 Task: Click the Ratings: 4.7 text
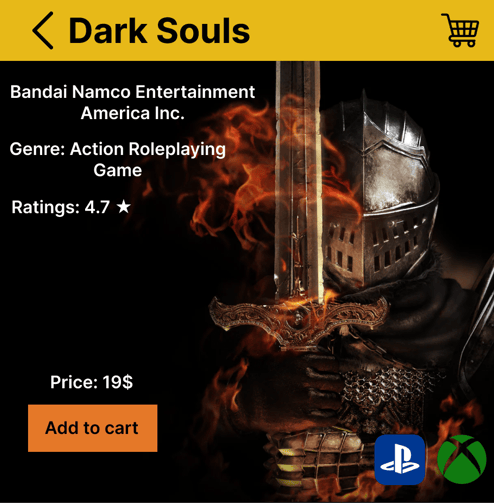point(60,207)
